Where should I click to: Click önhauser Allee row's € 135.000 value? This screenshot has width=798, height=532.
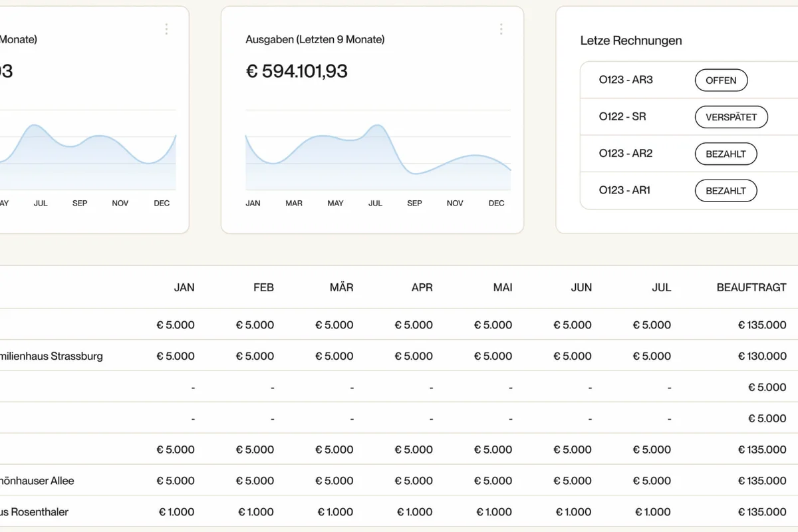click(762, 481)
